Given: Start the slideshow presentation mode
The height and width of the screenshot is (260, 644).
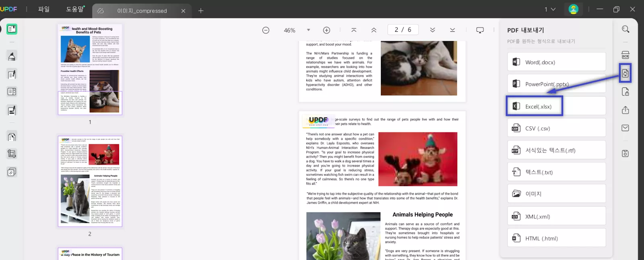Looking at the screenshot, I should pyautogui.click(x=480, y=30).
